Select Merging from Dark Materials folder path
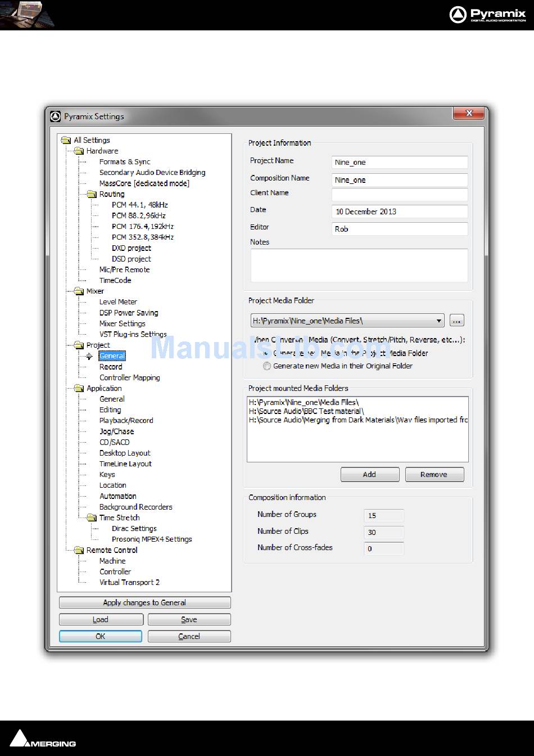The image size is (534, 756). [x=358, y=420]
